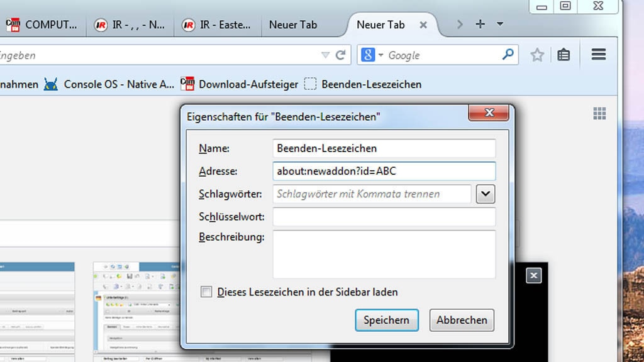644x362 pixels.
Task: Click the Name field showing Beenden-Lesezeichen
Action: [384, 148]
